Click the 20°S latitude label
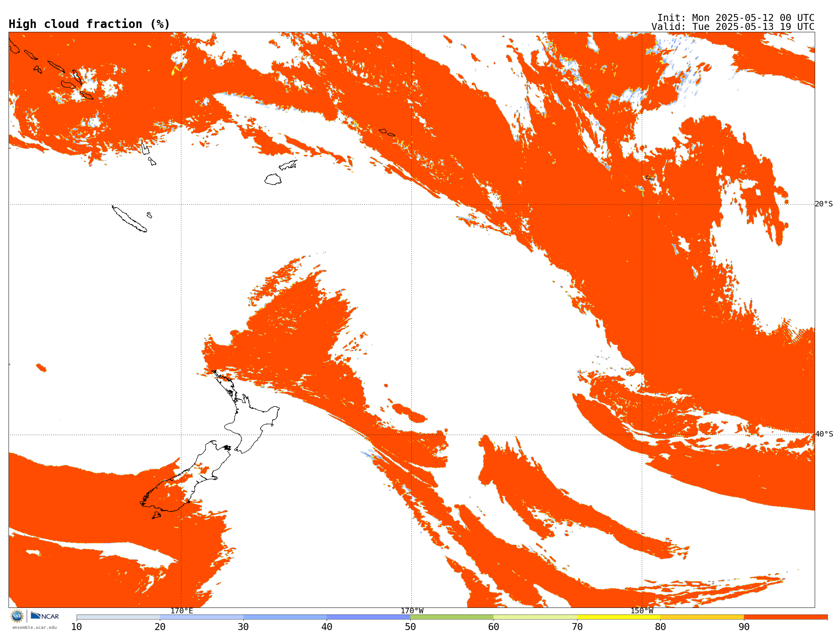 click(x=824, y=204)
